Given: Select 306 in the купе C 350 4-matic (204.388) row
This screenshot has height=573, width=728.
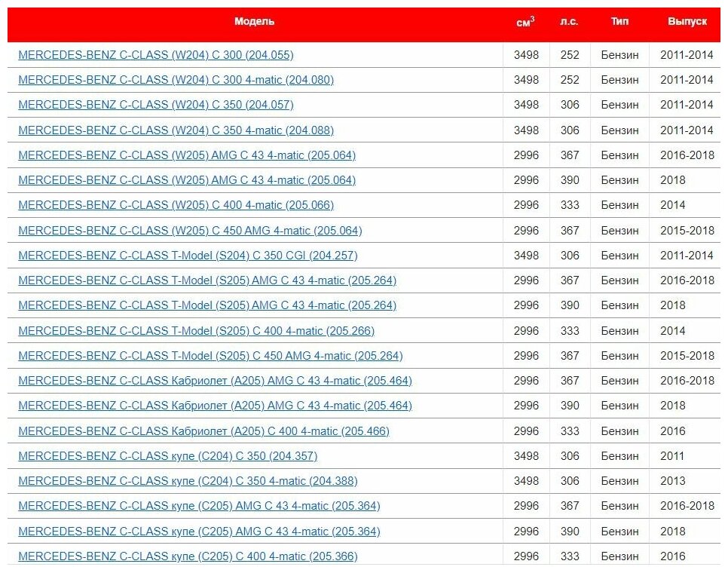Looking at the screenshot, I should coord(570,481).
